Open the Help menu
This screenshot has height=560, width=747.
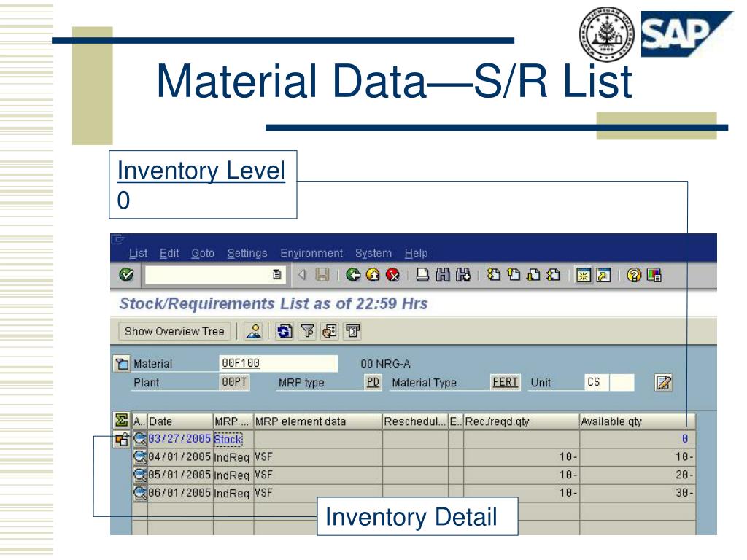click(x=416, y=253)
